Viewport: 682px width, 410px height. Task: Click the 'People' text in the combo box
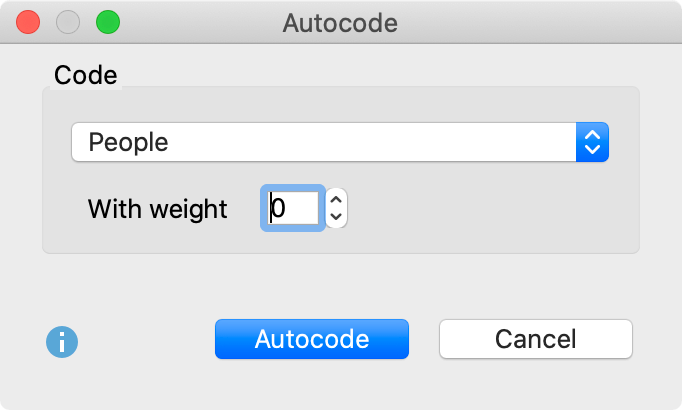[128, 142]
